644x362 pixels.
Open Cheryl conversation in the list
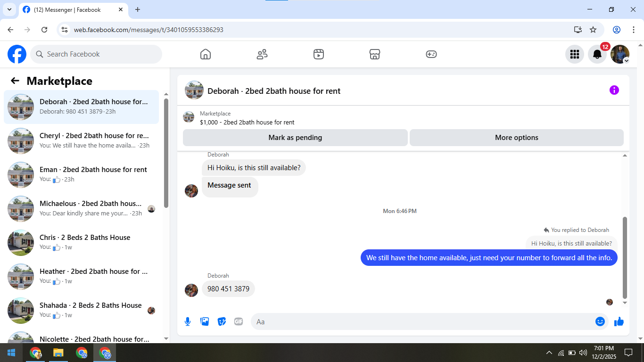tap(81, 141)
